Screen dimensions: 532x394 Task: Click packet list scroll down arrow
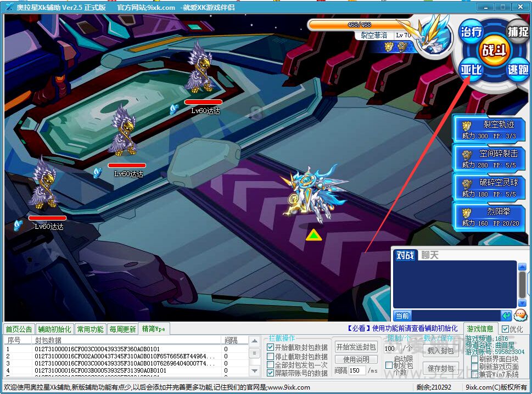[254, 370]
